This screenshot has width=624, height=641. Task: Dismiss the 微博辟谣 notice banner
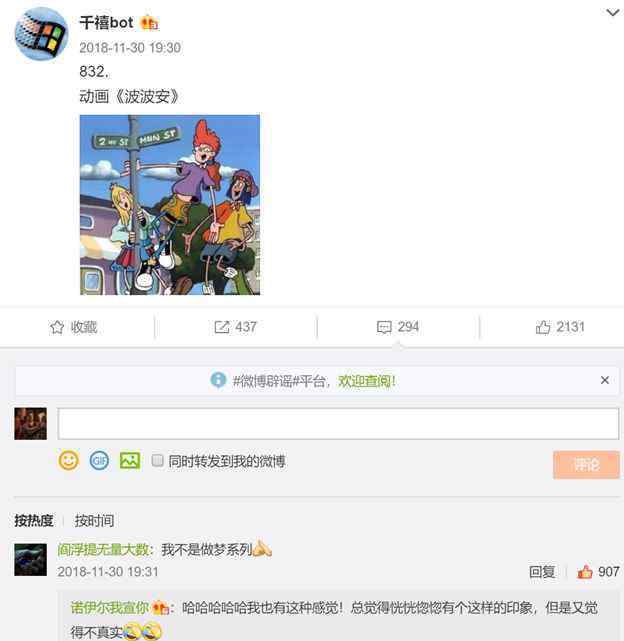[x=605, y=380]
